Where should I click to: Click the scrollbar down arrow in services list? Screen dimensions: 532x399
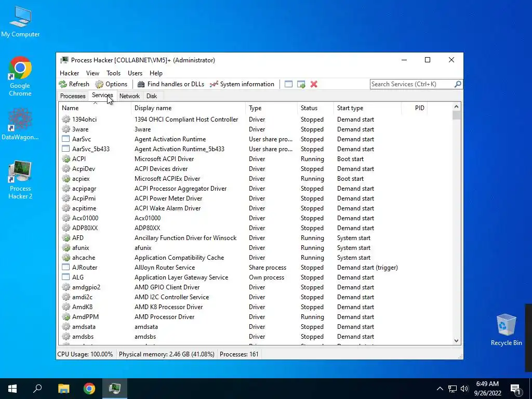tap(456, 341)
